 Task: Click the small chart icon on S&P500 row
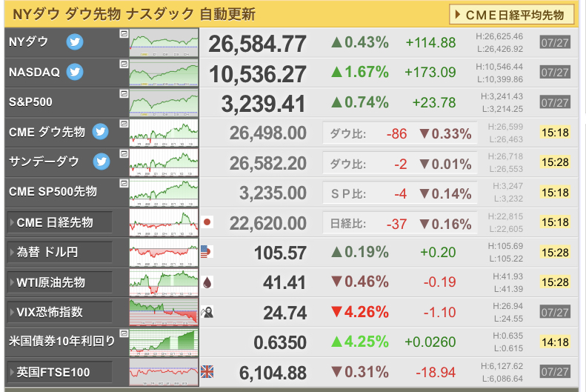[x=123, y=94]
